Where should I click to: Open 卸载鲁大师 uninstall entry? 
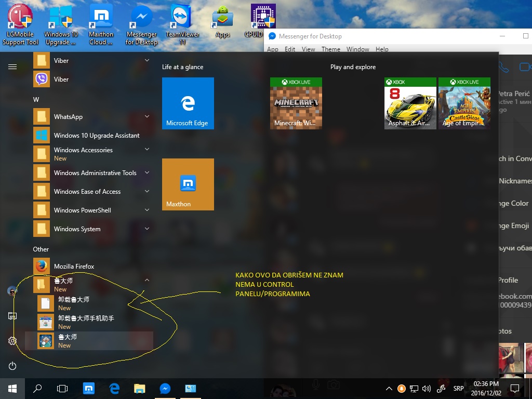pyautogui.click(x=89, y=303)
